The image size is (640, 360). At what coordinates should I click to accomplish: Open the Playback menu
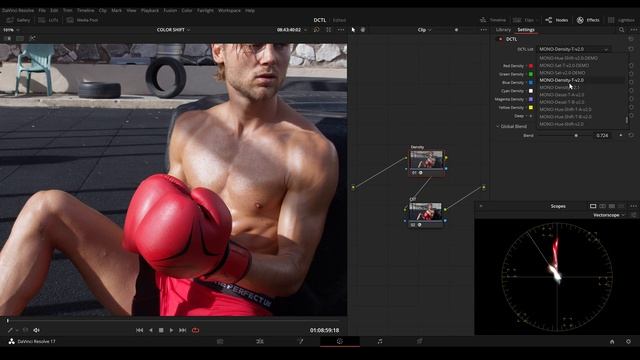click(150, 10)
